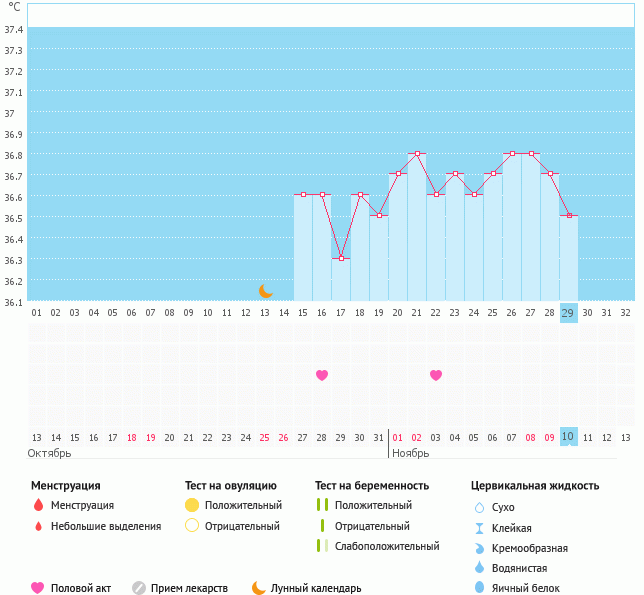
Task: Click the Слабоположительный pregnancy test icon
Action: pyautogui.click(x=321, y=546)
